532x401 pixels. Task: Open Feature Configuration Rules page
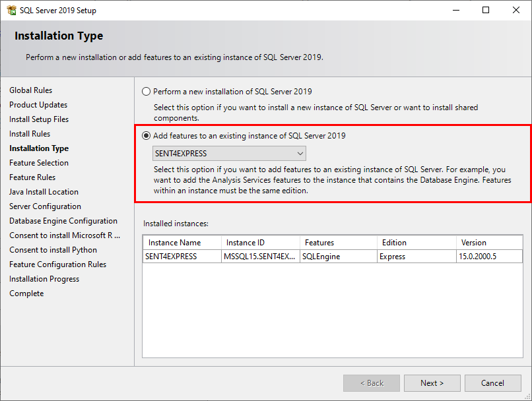pos(57,264)
